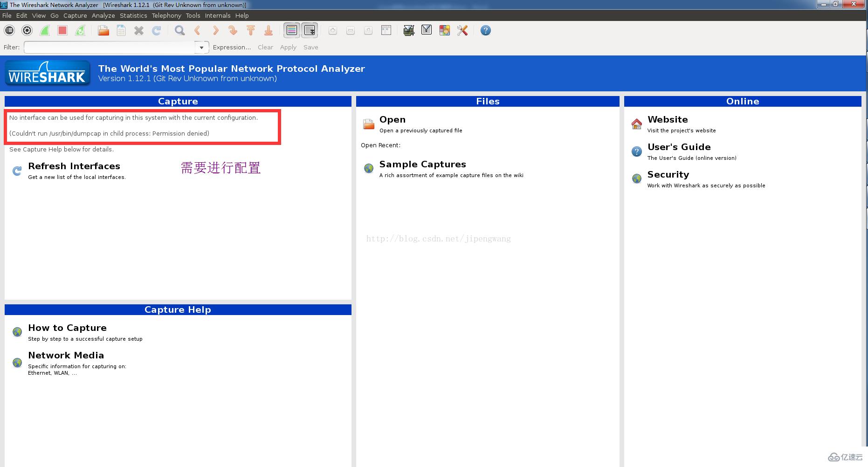
Task: Edit display filters toolbar icon
Action: [x=427, y=31]
